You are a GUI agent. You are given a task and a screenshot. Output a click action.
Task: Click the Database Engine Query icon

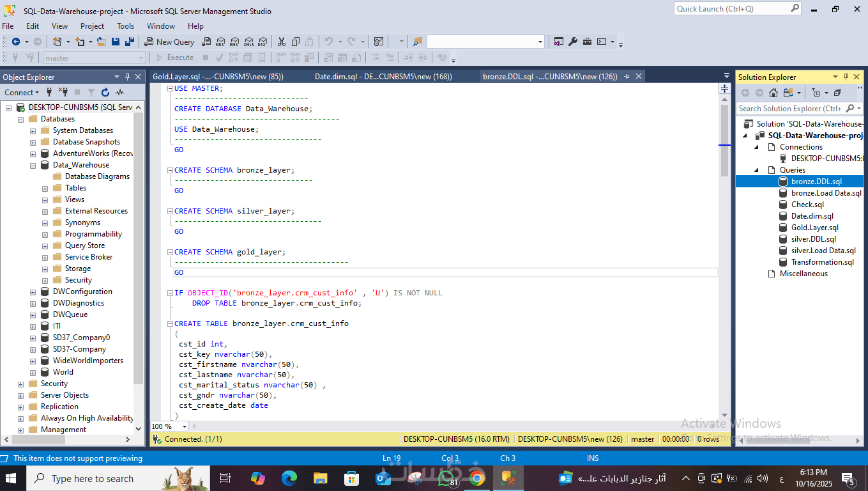[206, 42]
